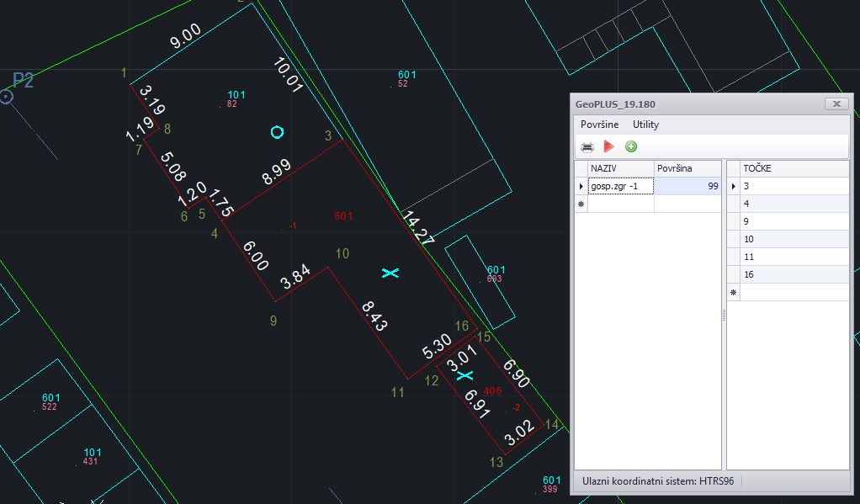Click the 8.99 dimension label
Viewport: 860px width, 504px height.
pyautogui.click(x=276, y=172)
